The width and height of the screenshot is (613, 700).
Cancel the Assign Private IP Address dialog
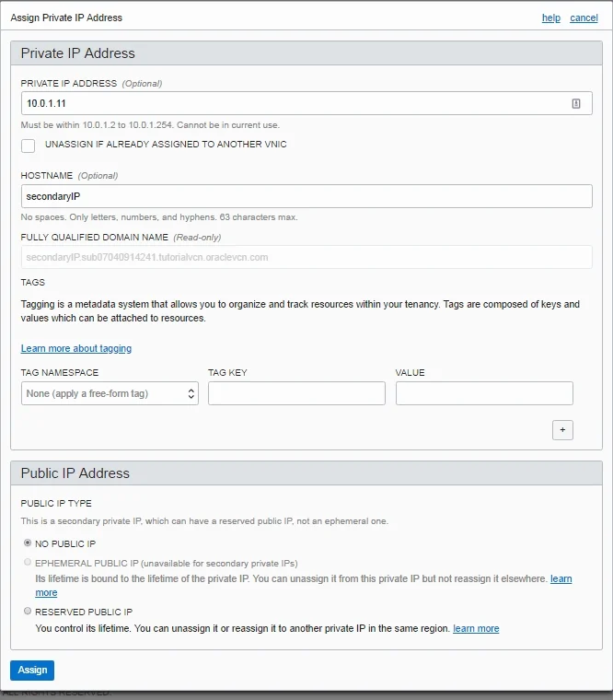pyautogui.click(x=584, y=17)
